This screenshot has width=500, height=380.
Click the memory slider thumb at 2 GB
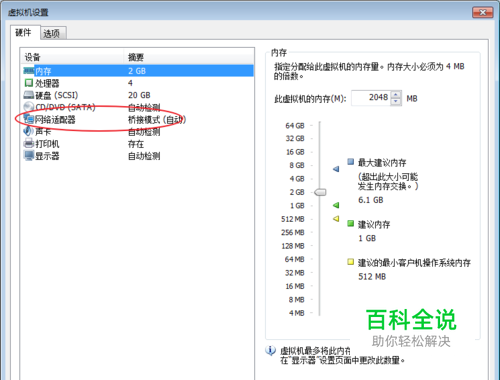(x=320, y=192)
